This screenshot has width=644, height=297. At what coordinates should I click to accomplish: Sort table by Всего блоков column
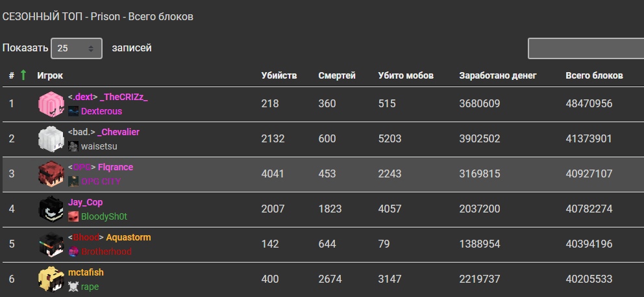[x=594, y=75]
